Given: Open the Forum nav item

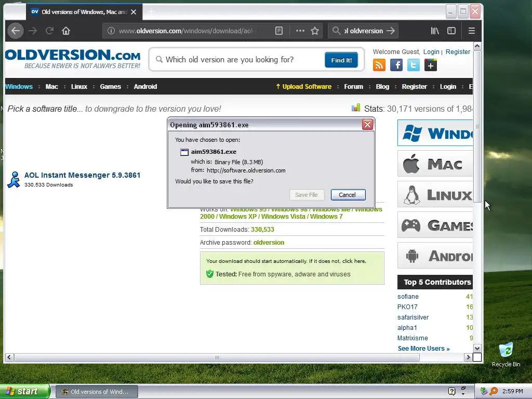Looking at the screenshot, I should 353,87.
